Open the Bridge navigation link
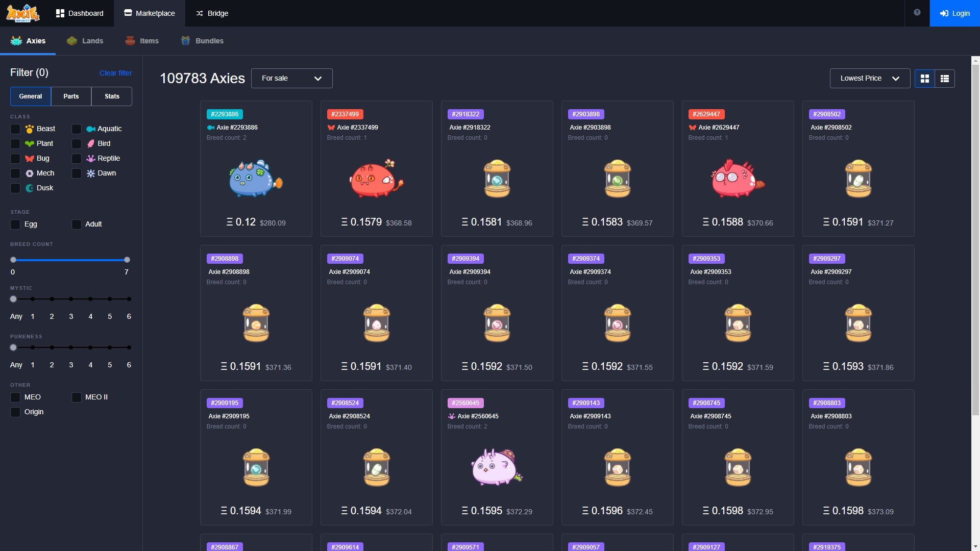This screenshot has height=551, width=980. [x=212, y=13]
